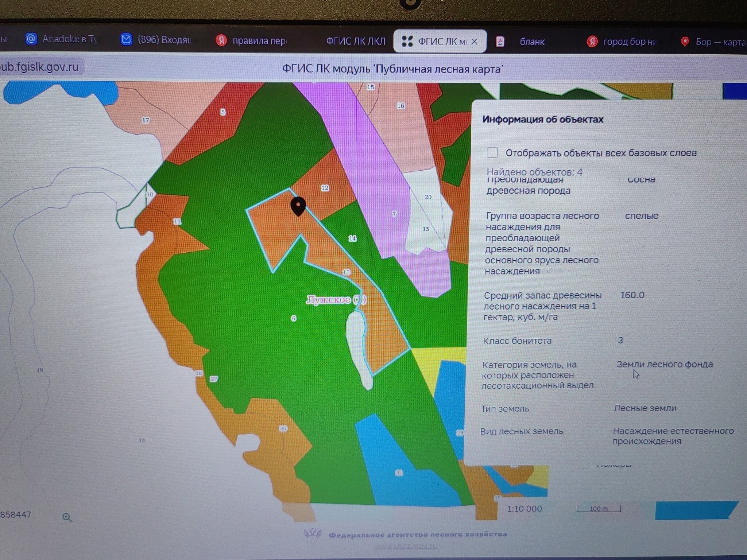Open the rosleshoz.gov.ru link
The height and width of the screenshot is (560, 747).
[x=405, y=546]
